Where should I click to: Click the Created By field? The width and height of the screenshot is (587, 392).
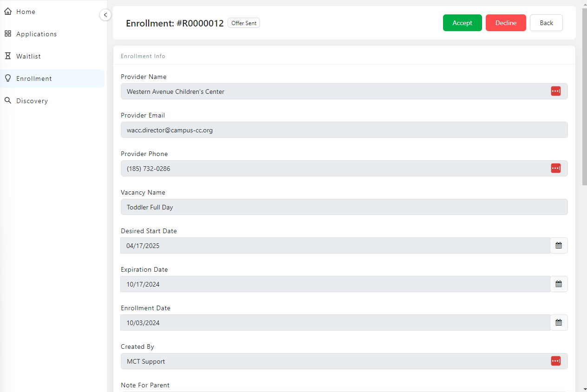coord(344,361)
